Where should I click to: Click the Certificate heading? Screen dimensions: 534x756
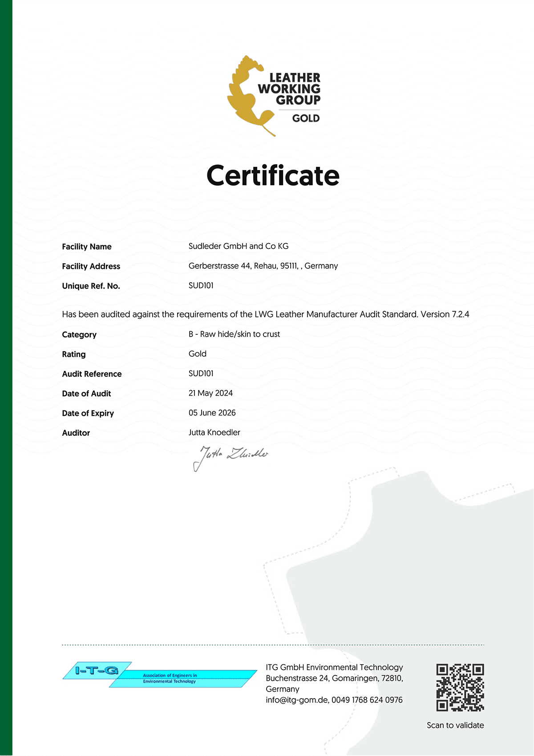(273, 175)
